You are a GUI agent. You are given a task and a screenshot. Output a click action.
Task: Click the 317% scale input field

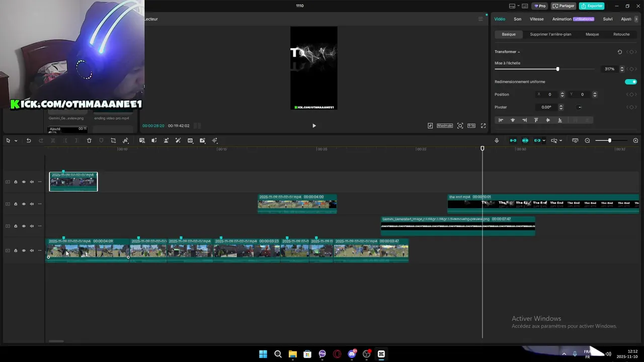(x=610, y=69)
